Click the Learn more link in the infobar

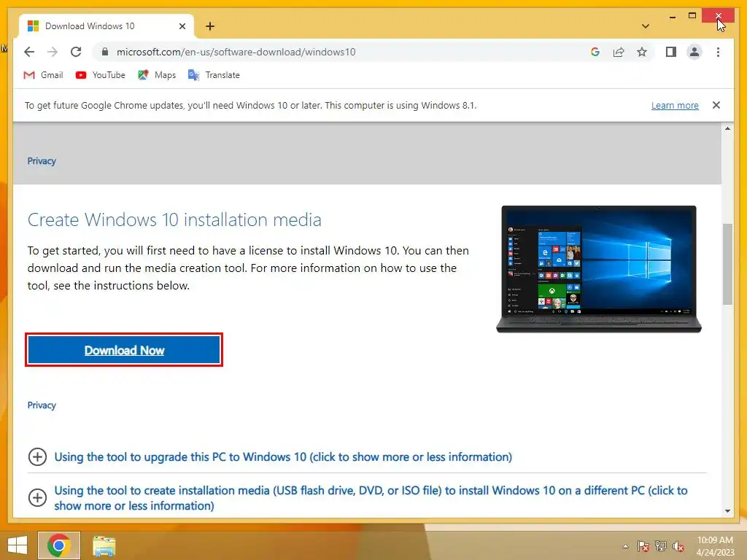coord(675,105)
